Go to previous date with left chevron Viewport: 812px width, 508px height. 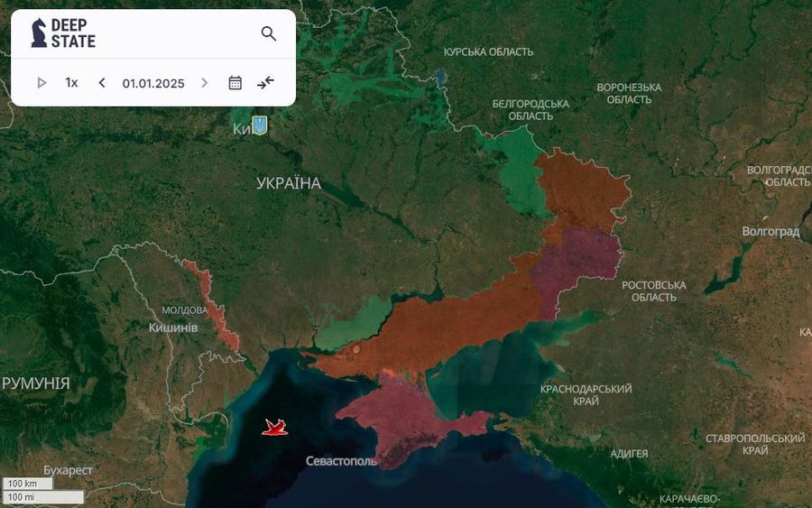(102, 83)
